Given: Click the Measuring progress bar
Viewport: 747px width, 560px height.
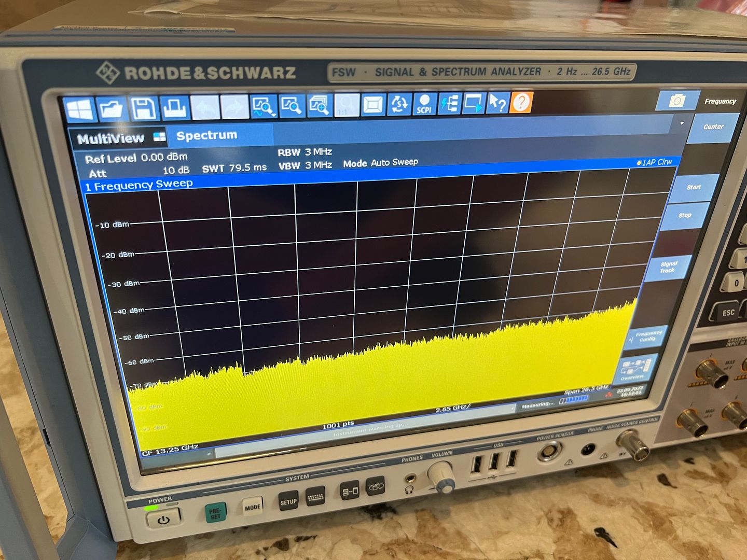Looking at the screenshot, I should (x=573, y=399).
